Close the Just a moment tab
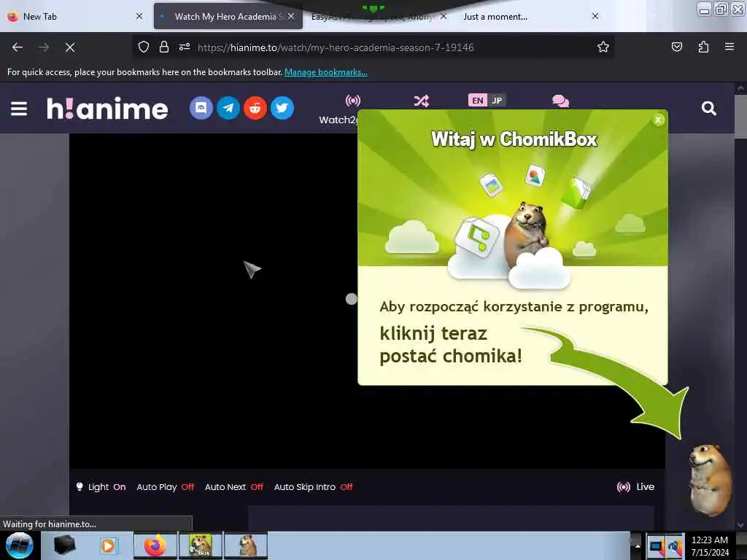 click(595, 16)
